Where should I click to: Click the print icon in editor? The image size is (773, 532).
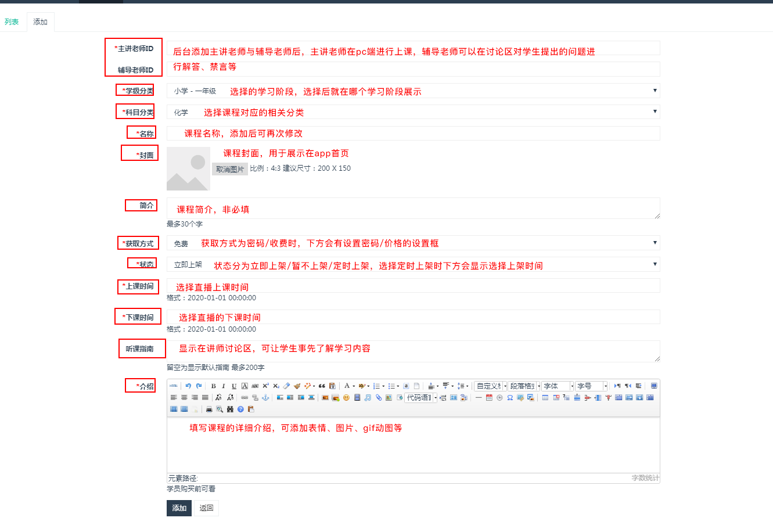209,409
